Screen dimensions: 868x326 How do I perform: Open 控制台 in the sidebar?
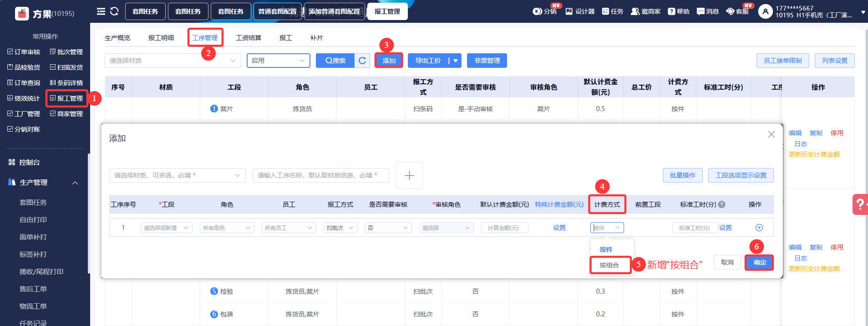pyautogui.click(x=25, y=162)
